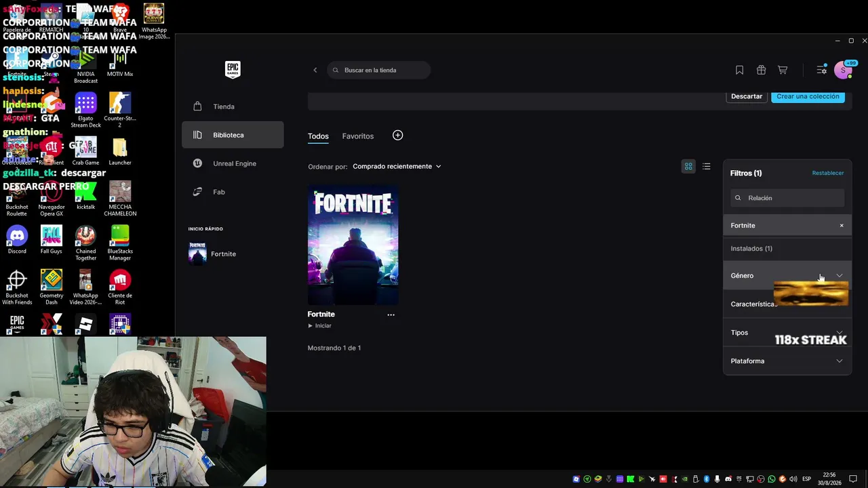The width and height of the screenshot is (868, 488).
Task: Open Fab in the sidebar
Action: (x=233, y=192)
